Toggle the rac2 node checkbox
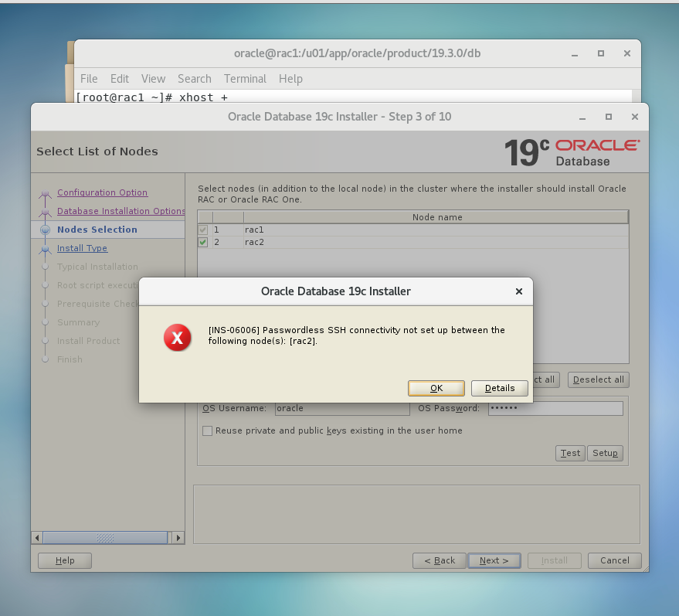The width and height of the screenshot is (679, 616). [202, 242]
